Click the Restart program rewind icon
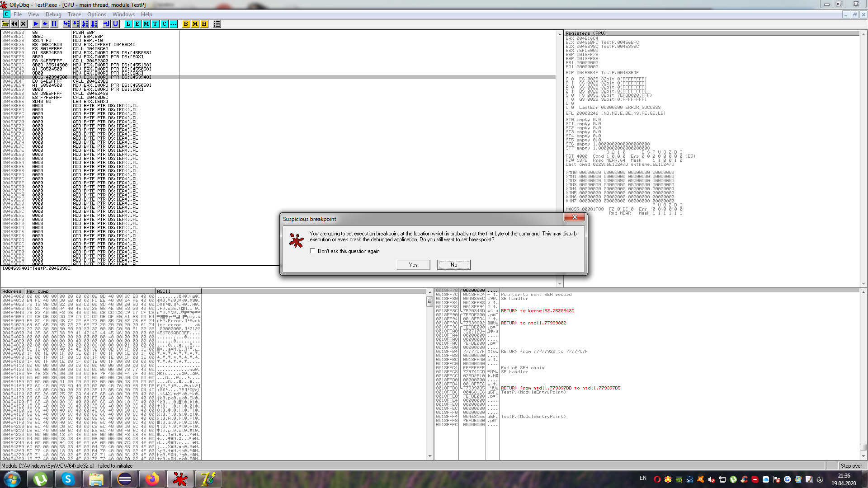 [x=14, y=24]
